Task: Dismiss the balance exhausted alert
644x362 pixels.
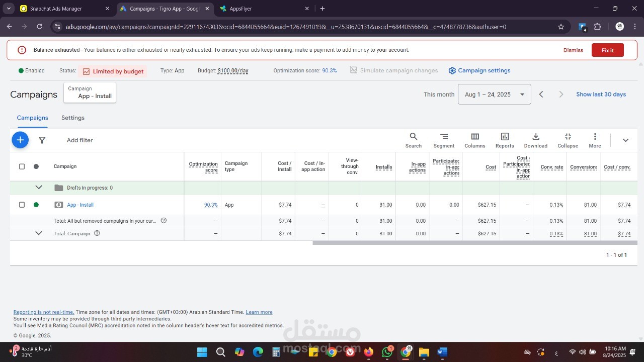Action: pyautogui.click(x=573, y=50)
